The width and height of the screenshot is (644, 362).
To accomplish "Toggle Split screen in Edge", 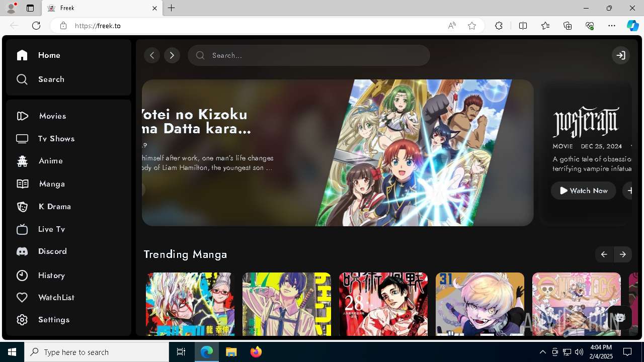I will 523,26.
